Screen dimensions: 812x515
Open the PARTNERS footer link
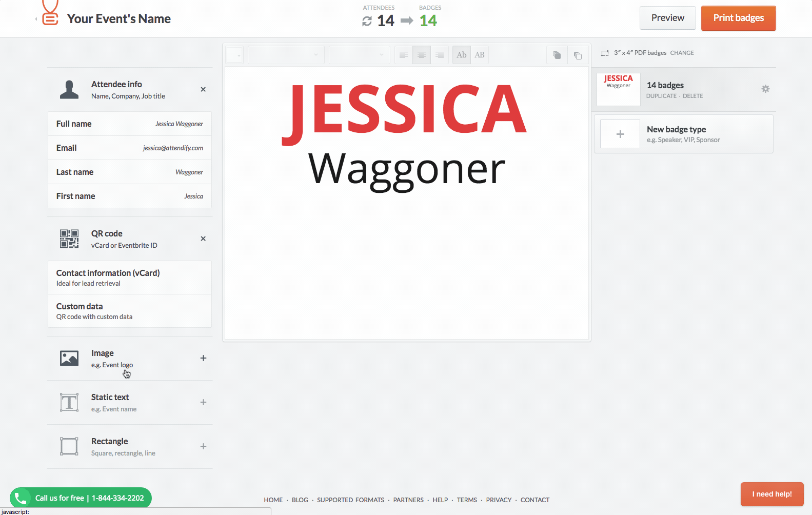(x=409, y=500)
